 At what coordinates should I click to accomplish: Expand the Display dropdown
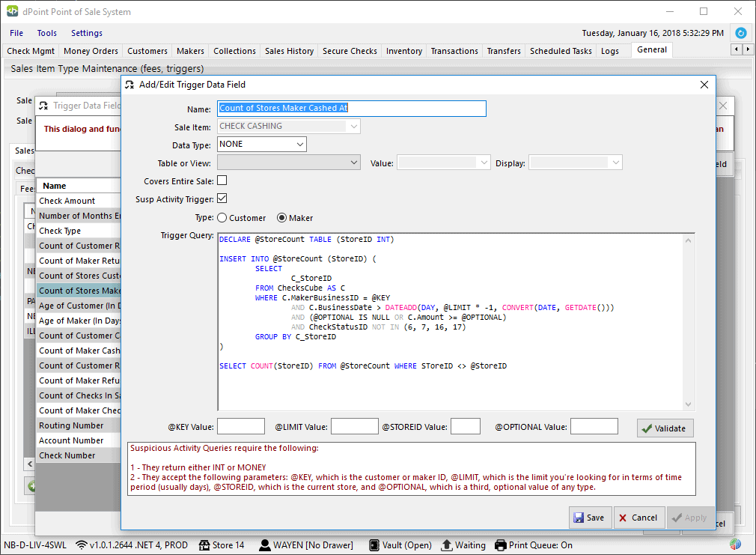(x=616, y=163)
